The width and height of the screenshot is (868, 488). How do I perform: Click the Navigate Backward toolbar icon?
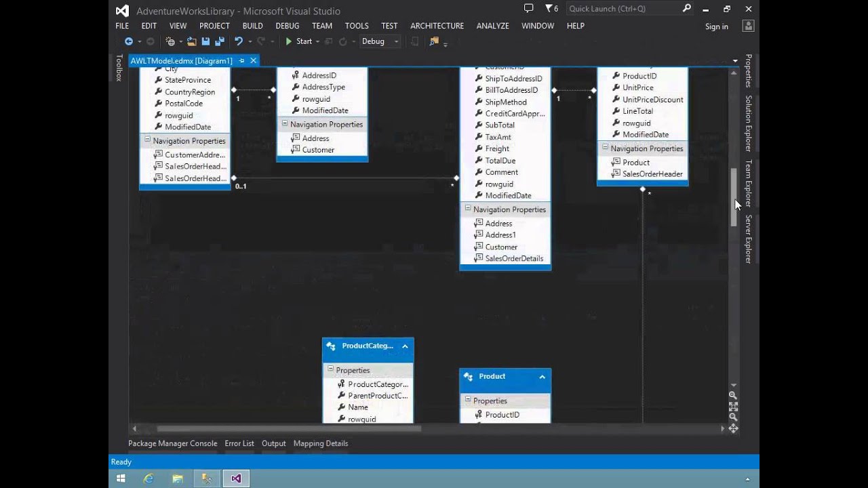pyautogui.click(x=129, y=41)
